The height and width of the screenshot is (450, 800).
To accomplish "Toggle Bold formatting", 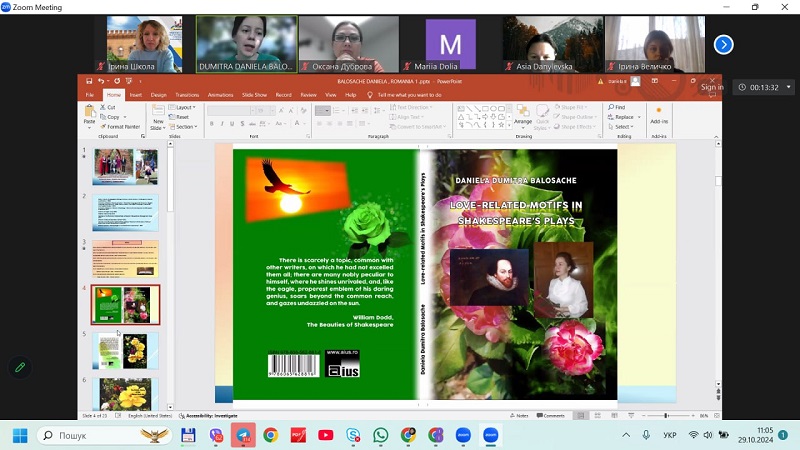I will pos(212,123).
